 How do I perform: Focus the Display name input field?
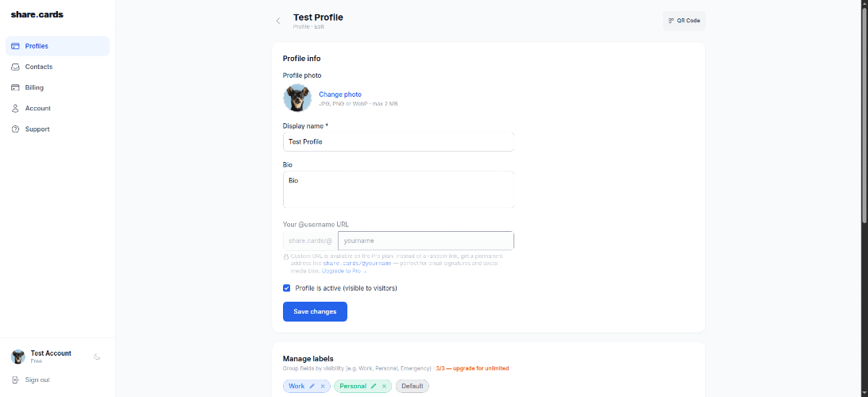pyautogui.click(x=398, y=141)
